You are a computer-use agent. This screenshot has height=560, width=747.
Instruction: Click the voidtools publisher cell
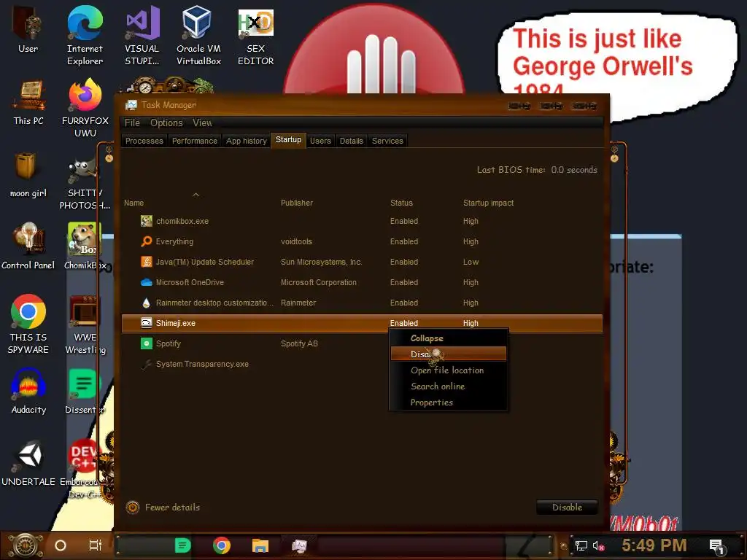click(x=296, y=241)
